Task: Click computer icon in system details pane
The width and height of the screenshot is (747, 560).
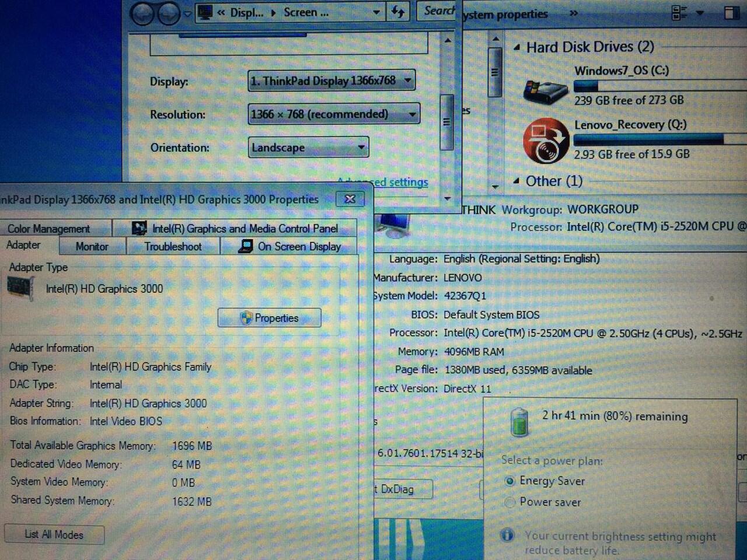Action: tap(393, 224)
